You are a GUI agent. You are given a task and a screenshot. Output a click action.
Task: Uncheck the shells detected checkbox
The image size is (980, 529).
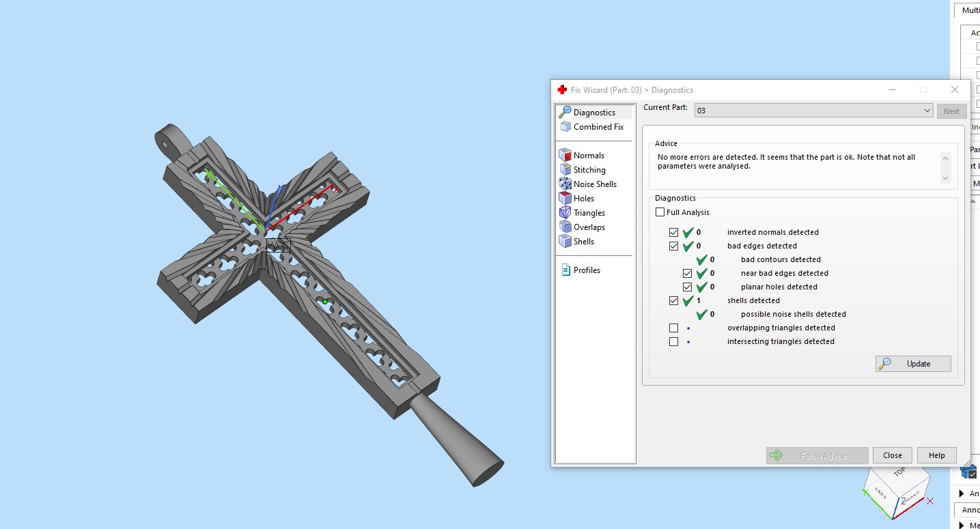674,300
